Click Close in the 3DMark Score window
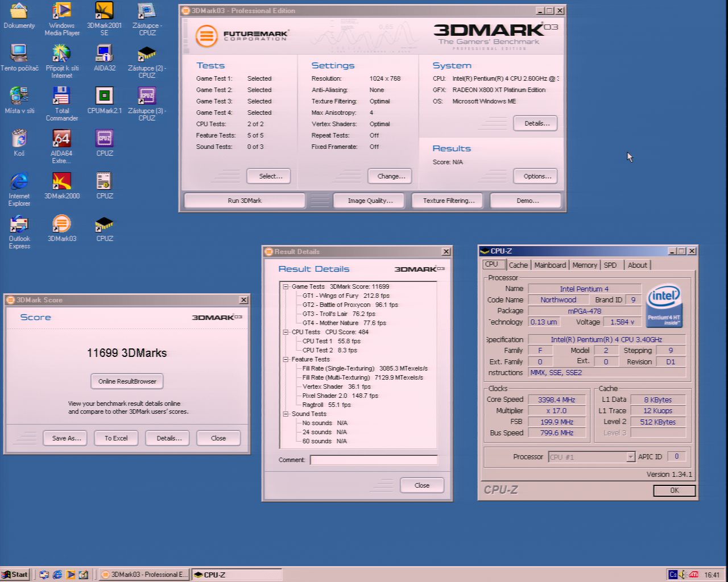Viewport: 728px width, 582px height. pyautogui.click(x=218, y=438)
